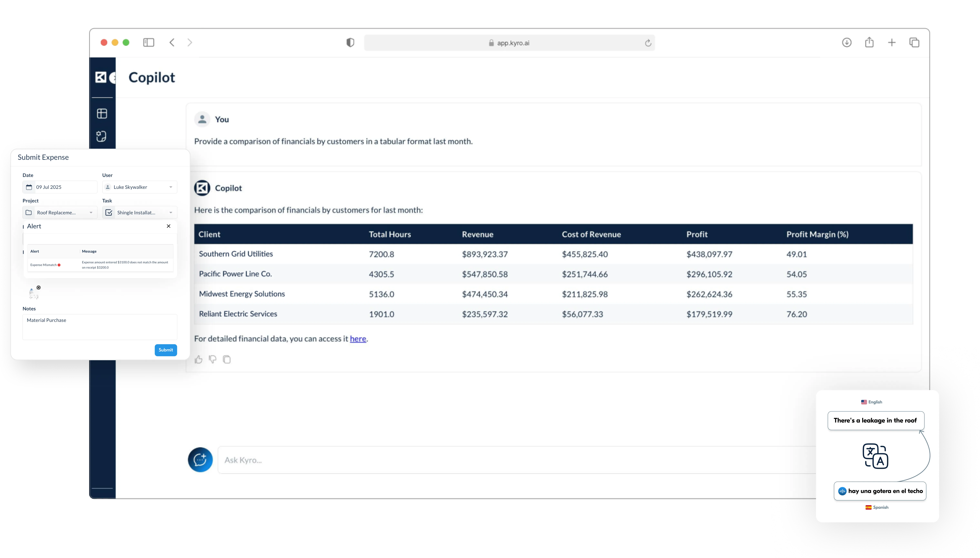The image size is (980, 558).
Task: Open the User dropdown showing Luke Skywalker
Action: point(139,187)
